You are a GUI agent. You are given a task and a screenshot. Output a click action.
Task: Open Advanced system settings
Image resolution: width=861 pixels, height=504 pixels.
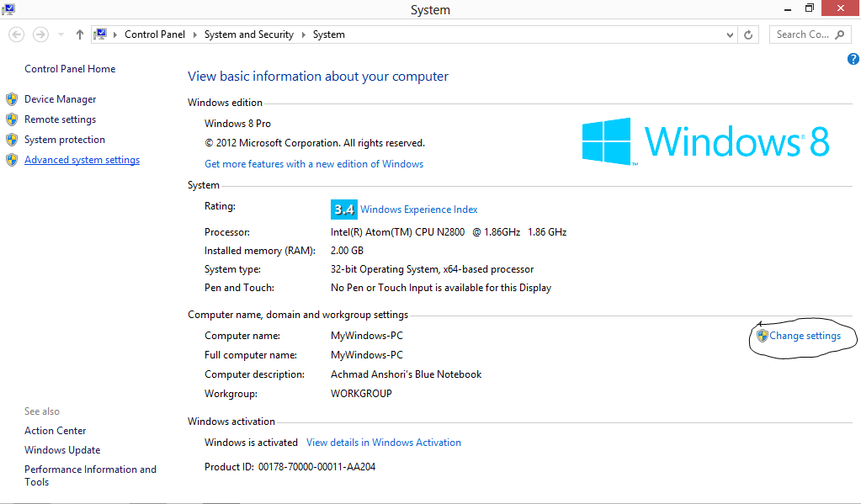[x=82, y=160]
